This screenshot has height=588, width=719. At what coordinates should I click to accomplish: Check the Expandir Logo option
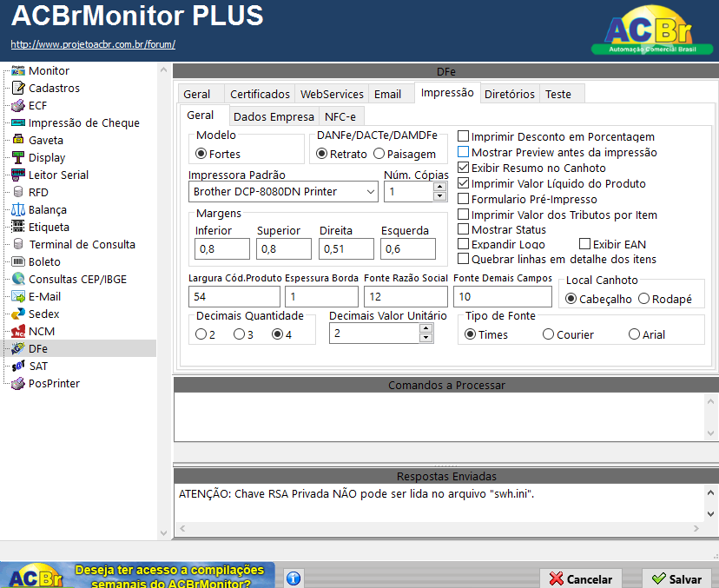click(463, 243)
